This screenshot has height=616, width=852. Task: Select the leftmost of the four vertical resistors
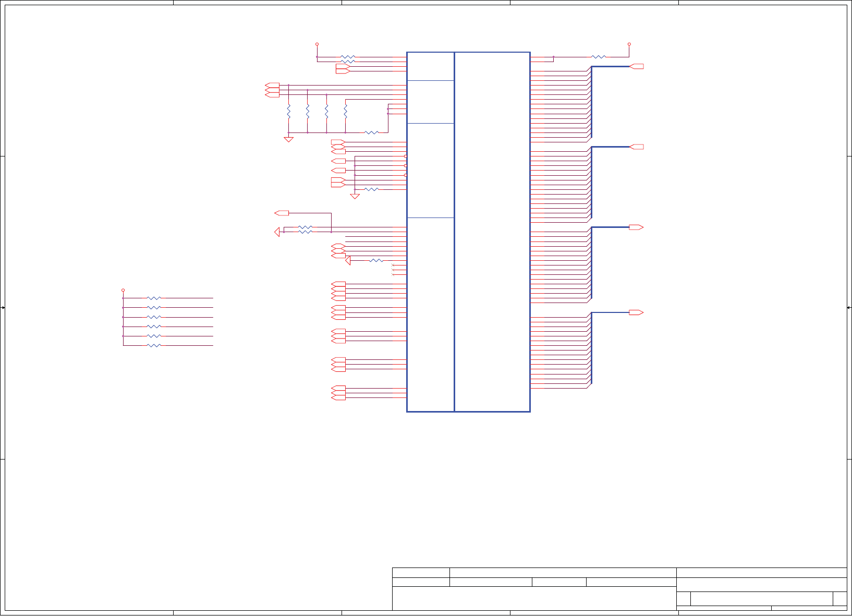pos(288,111)
